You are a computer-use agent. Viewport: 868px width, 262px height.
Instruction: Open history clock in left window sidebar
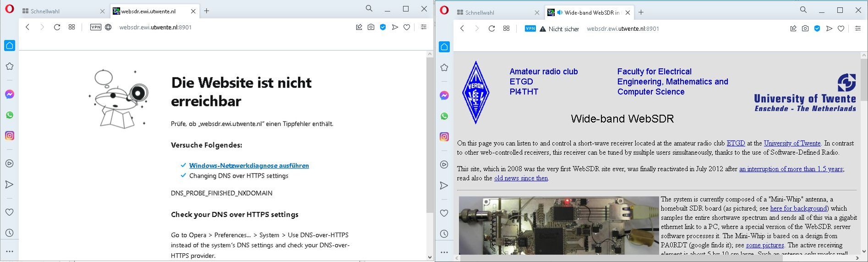10,233
